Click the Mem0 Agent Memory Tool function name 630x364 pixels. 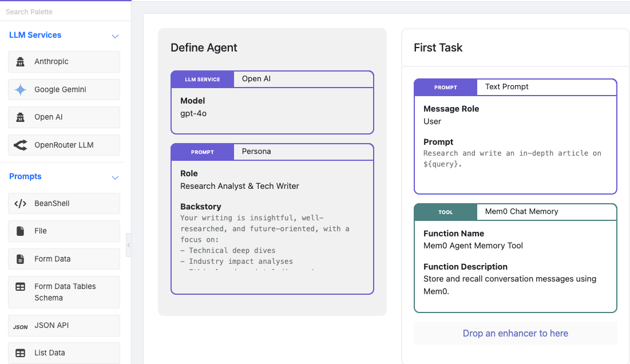pyautogui.click(x=473, y=246)
